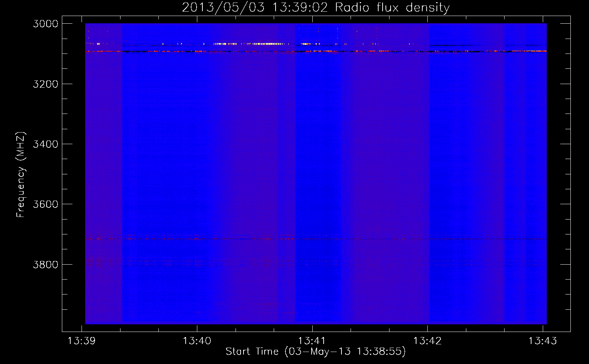
Task: Select the 3800 frequency tick label
Action: [46, 265]
